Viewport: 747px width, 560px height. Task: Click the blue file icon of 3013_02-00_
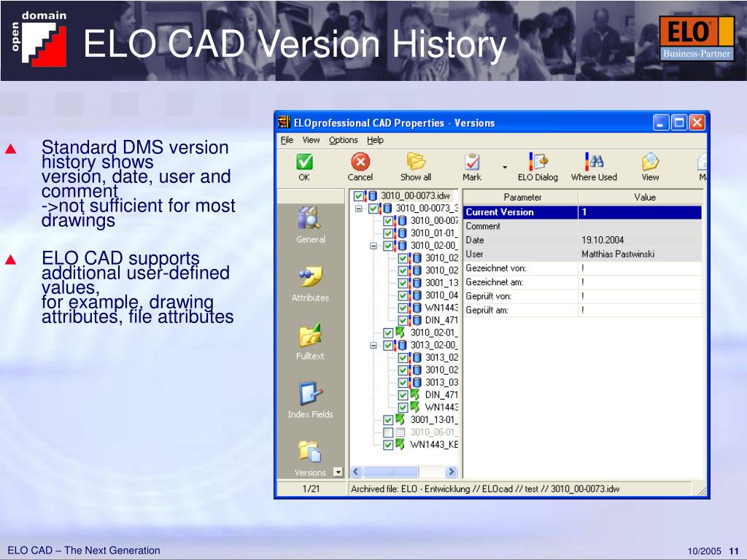403,345
